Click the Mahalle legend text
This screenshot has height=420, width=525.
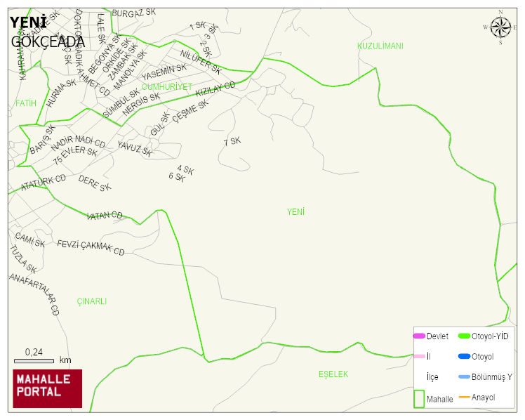coord(439,399)
